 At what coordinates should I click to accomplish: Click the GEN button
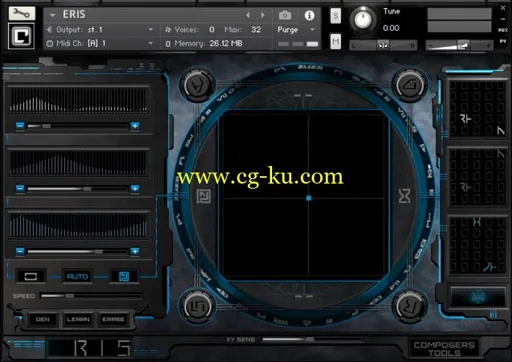click(42, 319)
